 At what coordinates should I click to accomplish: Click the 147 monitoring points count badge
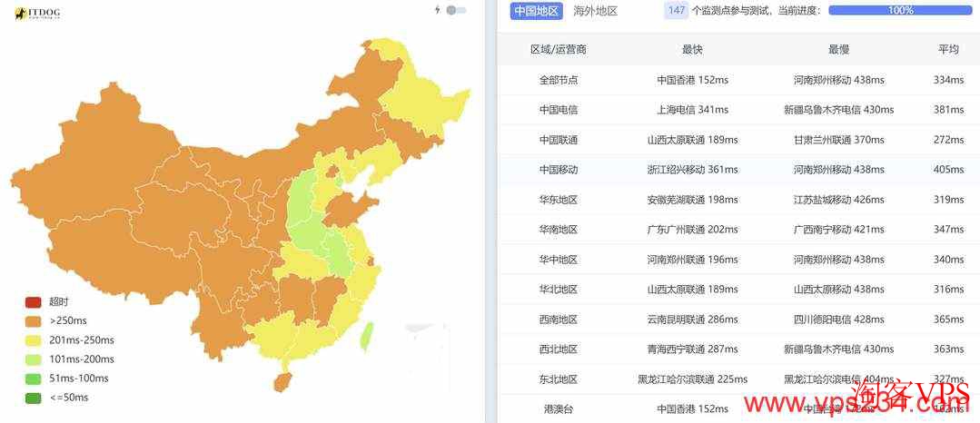(x=676, y=11)
